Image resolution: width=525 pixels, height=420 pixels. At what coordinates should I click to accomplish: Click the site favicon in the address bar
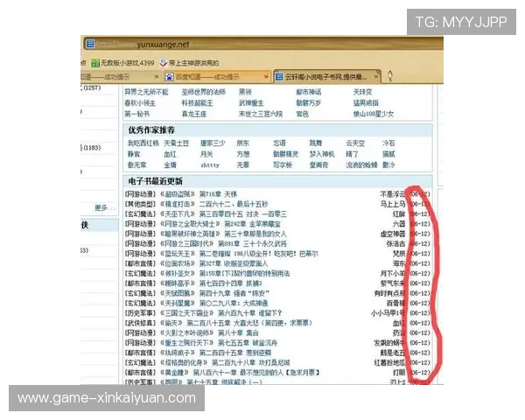[x=90, y=44]
